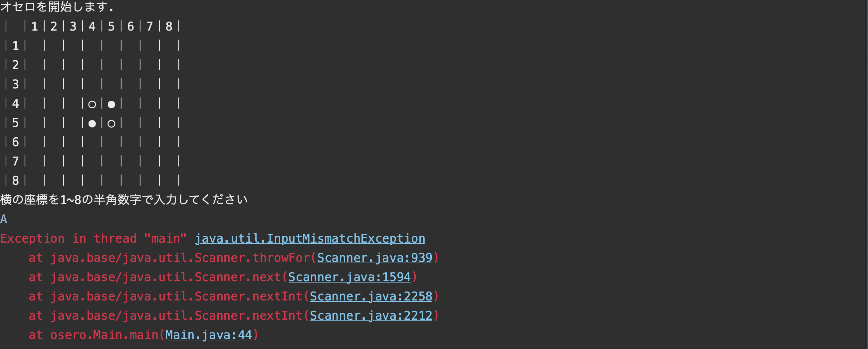Click the black stone at row 4 column 5

pyautogui.click(x=111, y=104)
